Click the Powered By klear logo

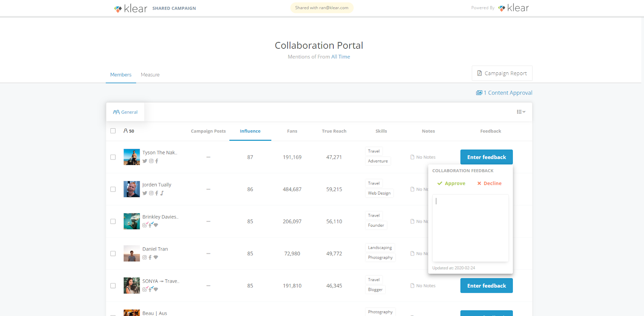pos(514,8)
